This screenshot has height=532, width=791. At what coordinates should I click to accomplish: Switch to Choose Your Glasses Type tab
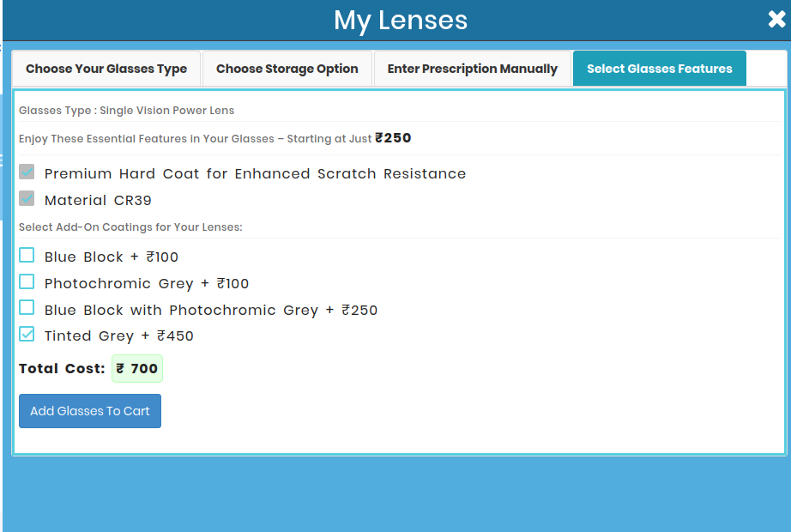(x=106, y=68)
